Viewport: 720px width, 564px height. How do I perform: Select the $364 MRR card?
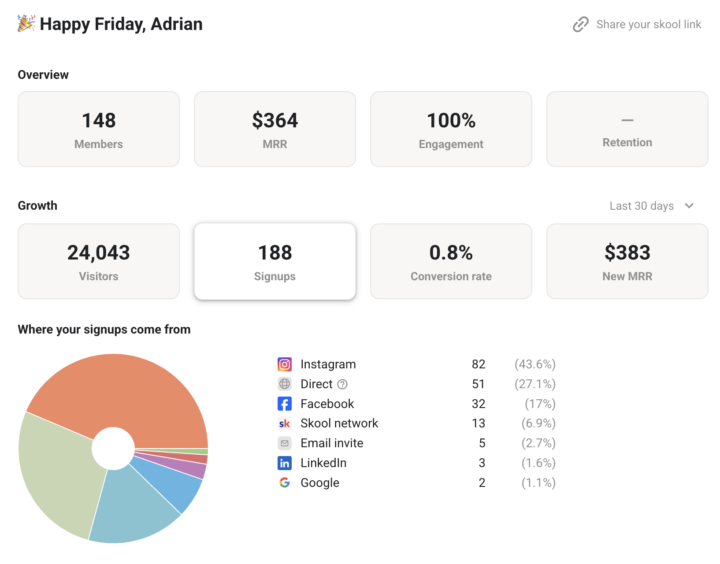point(275,129)
